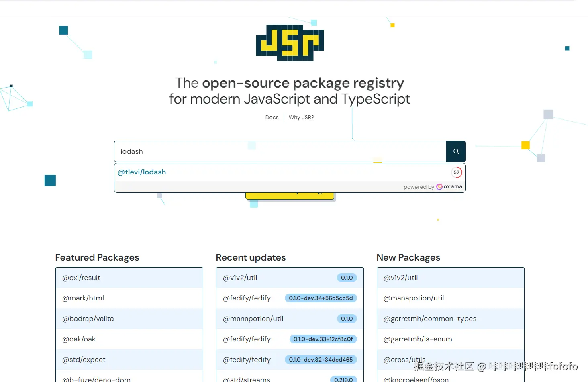This screenshot has height=382, width=588.
Task: Open @garretmh/is-enum package
Action: pos(451,339)
